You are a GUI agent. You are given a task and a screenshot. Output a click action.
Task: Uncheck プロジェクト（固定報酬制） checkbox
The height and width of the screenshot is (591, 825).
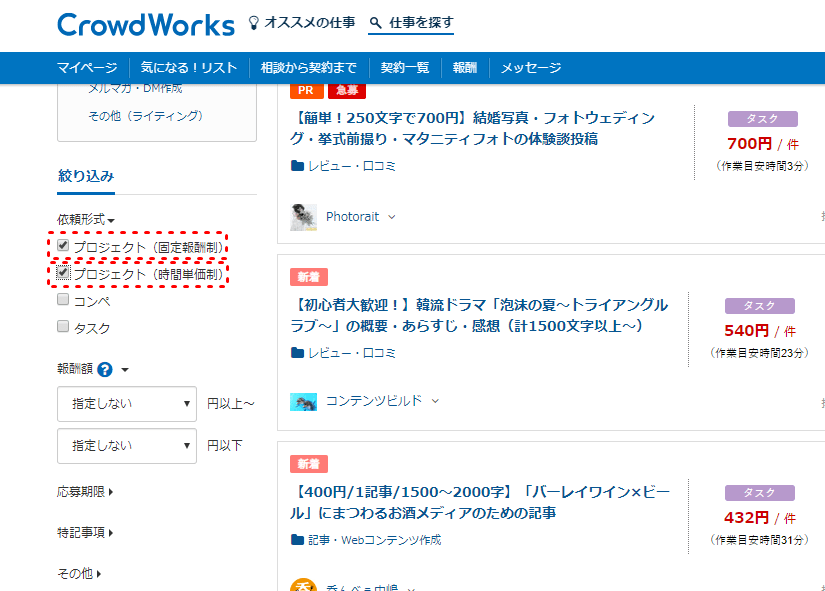pos(64,246)
